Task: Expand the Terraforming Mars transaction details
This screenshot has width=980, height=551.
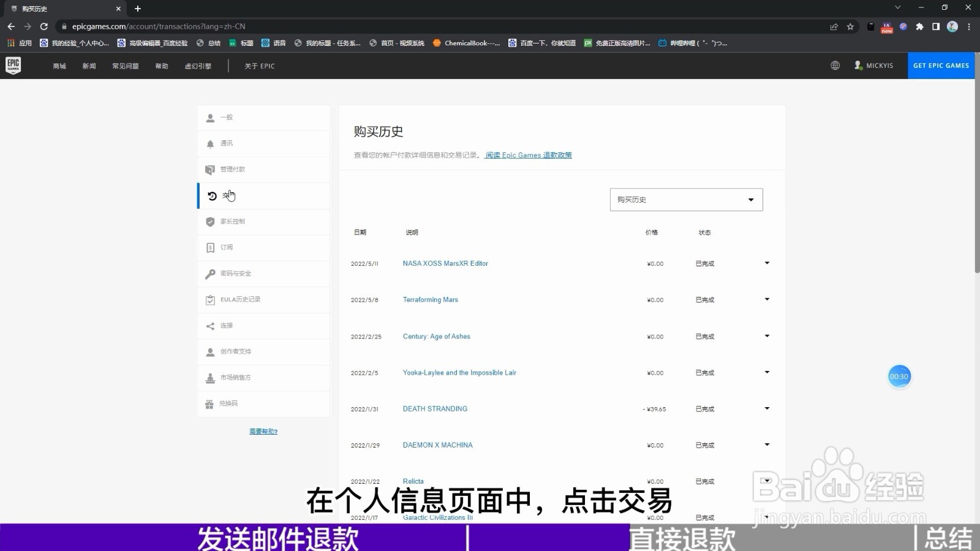Action: coord(767,299)
